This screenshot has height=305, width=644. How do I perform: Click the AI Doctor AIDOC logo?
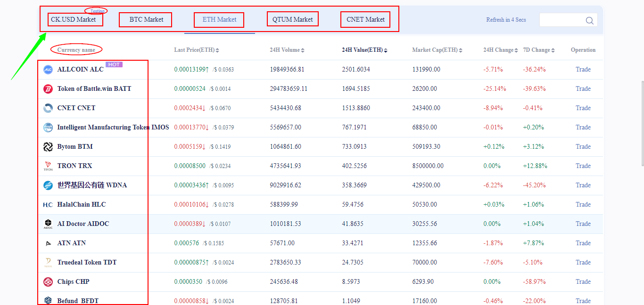(48, 224)
